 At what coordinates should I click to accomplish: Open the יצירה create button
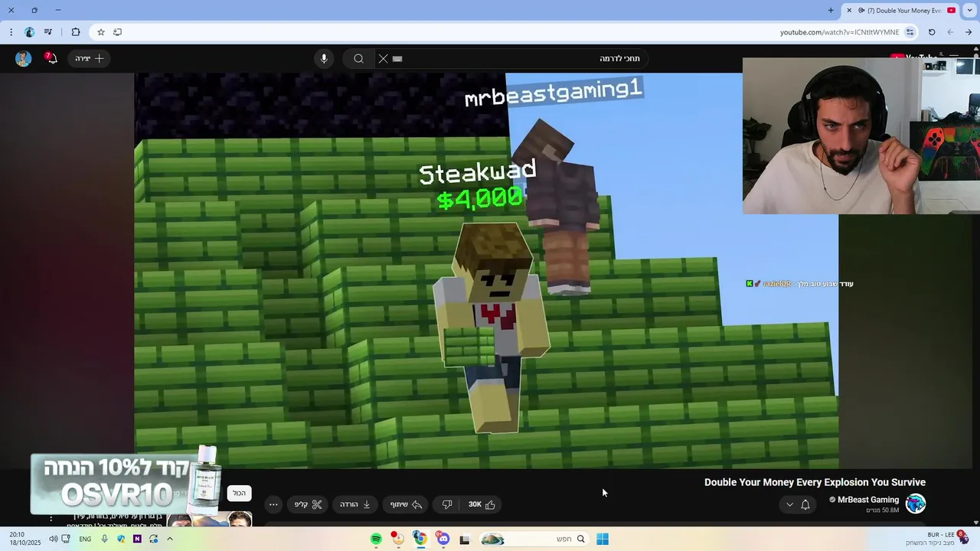(90, 58)
